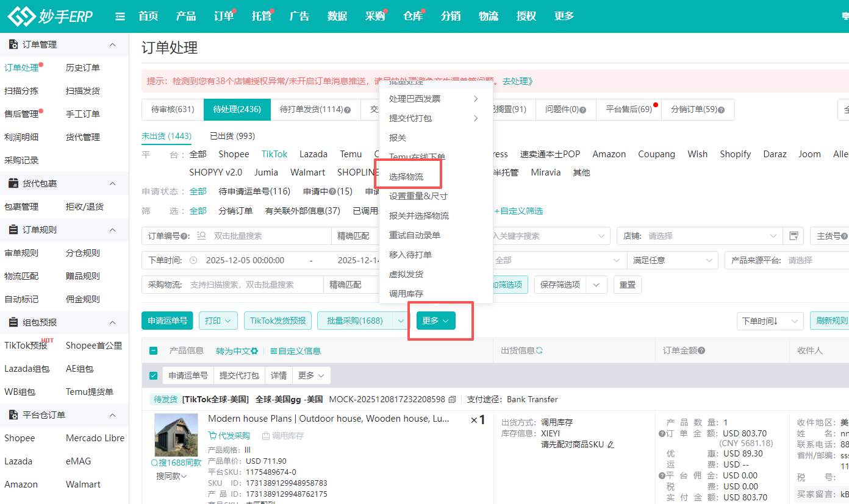The width and height of the screenshot is (849, 504).
Task: Open the 保存筛选项 dropdown arrow
Action: (x=596, y=284)
